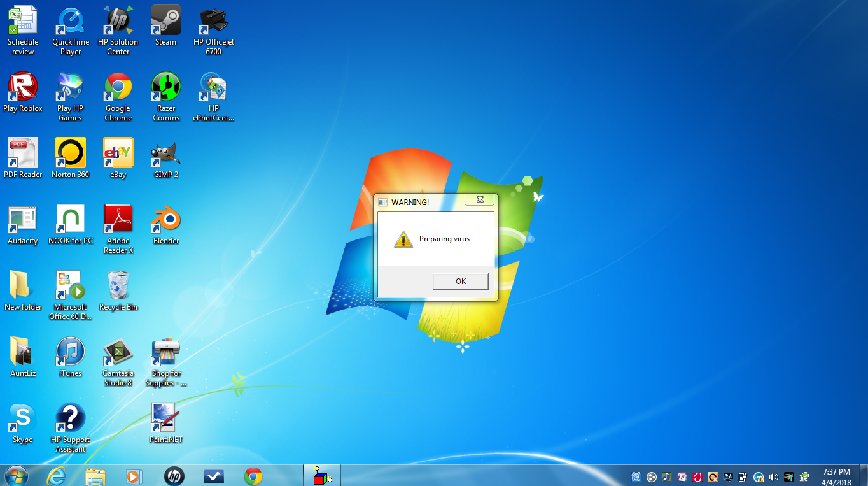Screen dimensions: 868x486
Task: Select the Camtasia Studio 8 icon
Action: [x=118, y=362]
